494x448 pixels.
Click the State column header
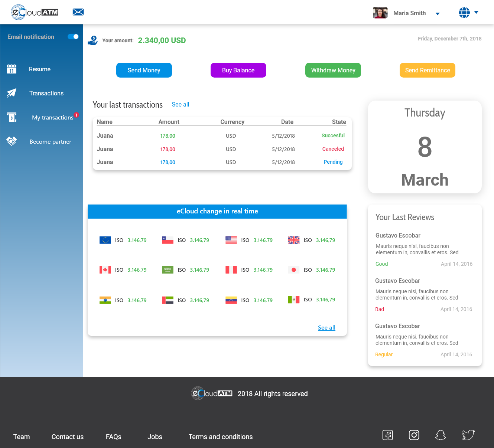(339, 122)
